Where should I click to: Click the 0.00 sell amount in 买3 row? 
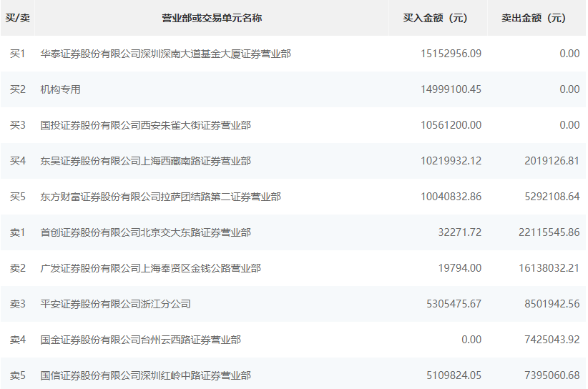[569, 125]
